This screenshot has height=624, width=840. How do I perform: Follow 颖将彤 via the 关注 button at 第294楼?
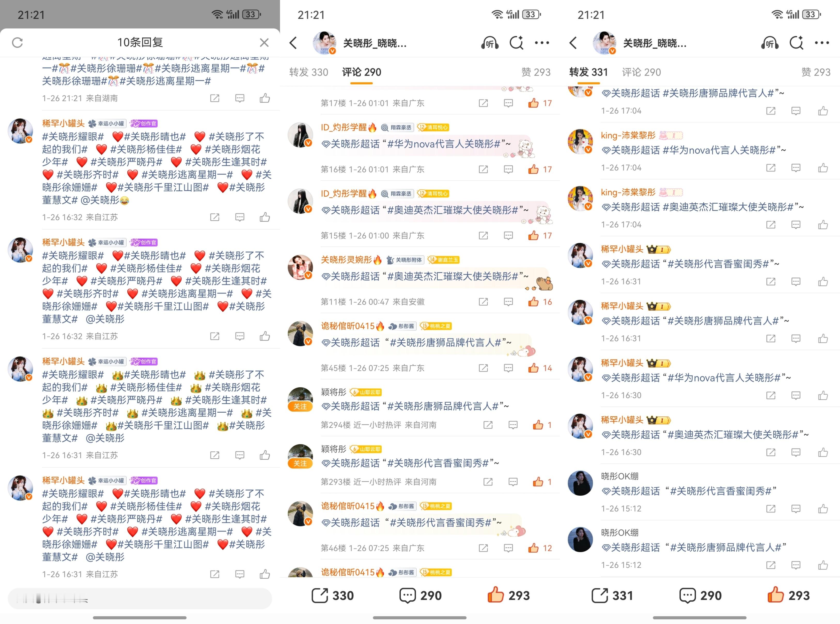[x=300, y=406]
